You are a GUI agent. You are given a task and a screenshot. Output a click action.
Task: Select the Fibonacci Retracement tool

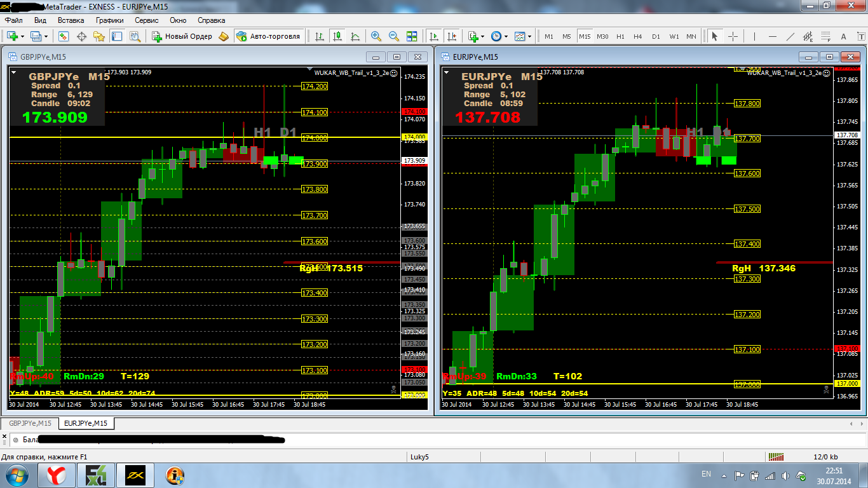[x=825, y=36]
